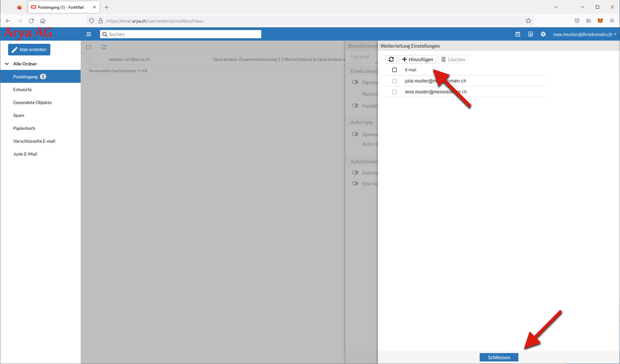
Task: Open the Papierkorb folder
Action: (24, 128)
